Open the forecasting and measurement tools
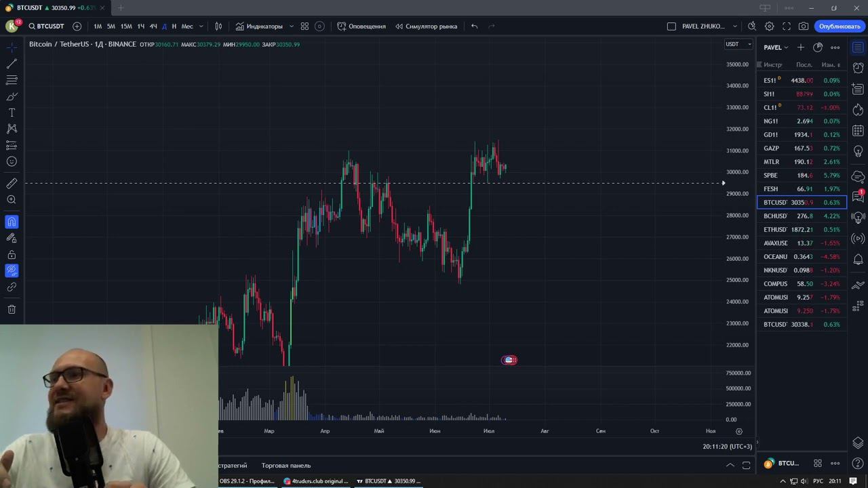The width and height of the screenshot is (868, 488). click(x=12, y=145)
